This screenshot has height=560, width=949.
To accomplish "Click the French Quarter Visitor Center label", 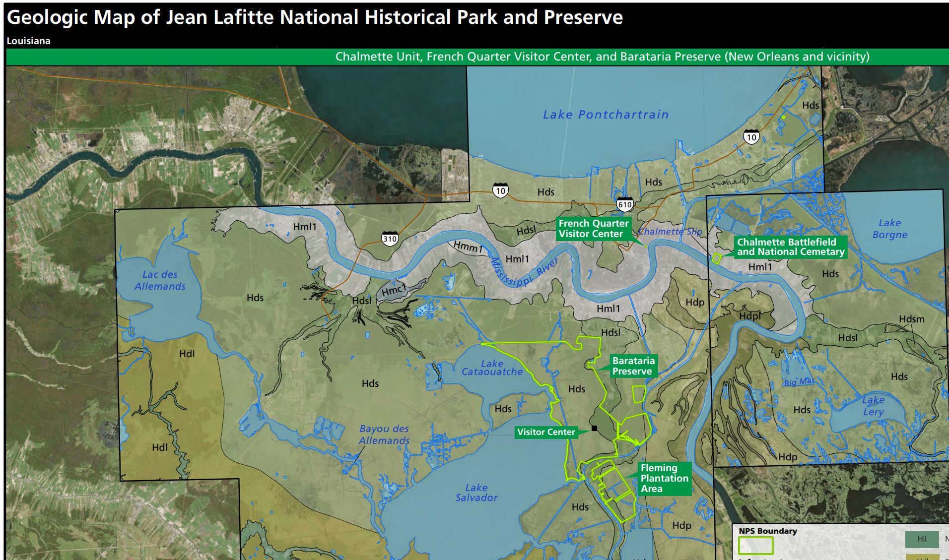I will point(594,229).
